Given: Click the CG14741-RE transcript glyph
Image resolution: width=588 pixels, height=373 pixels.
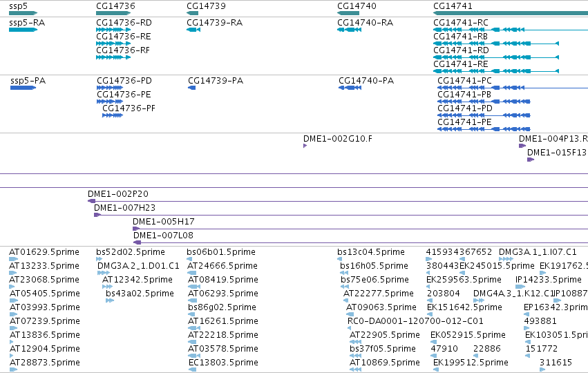Looking at the screenshot, I should pyautogui.click(x=496, y=71).
